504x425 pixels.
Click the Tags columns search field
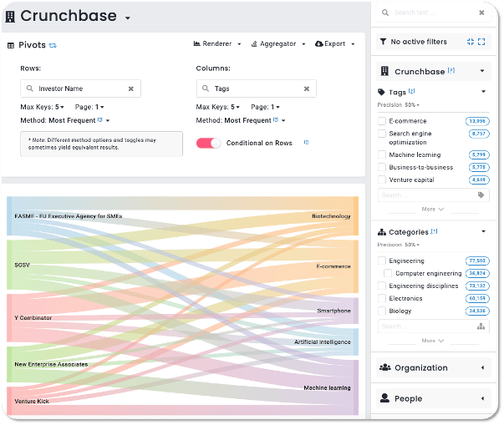[x=256, y=89]
